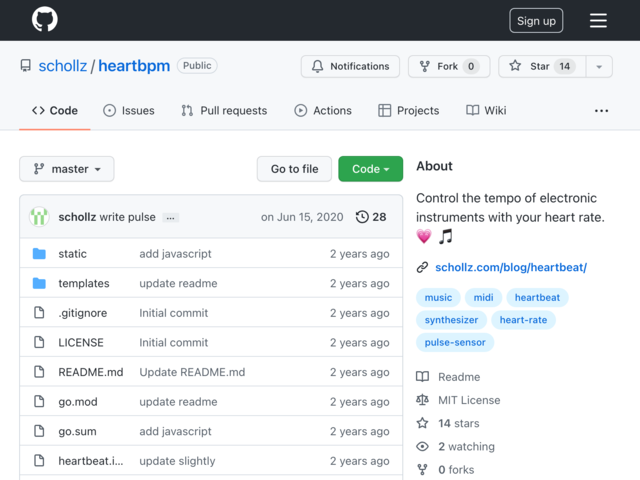
Task: Click the GitHub Octocat logo
Action: pyautogui.click(x=44, y=19)
